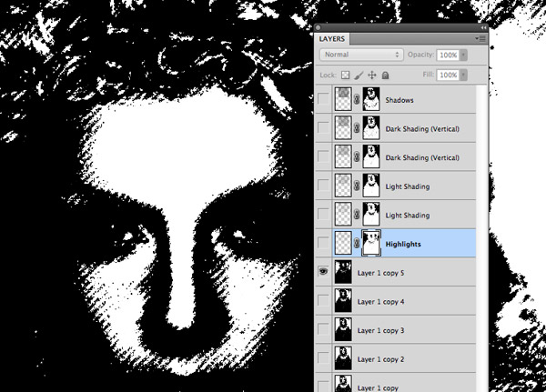Show the Layer 1 copy 4 layer
This screenshot has width=546, height=392.
(323, 299)
